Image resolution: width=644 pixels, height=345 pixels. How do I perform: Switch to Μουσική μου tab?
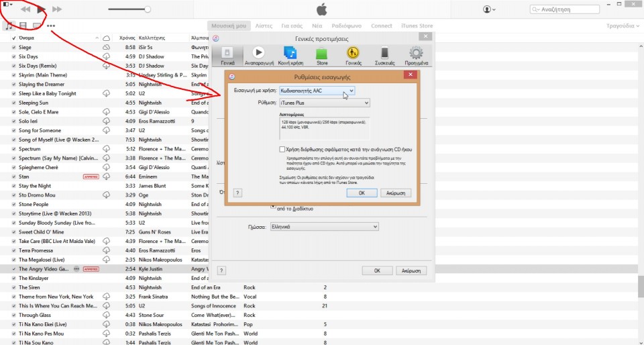tap(229, 26)
